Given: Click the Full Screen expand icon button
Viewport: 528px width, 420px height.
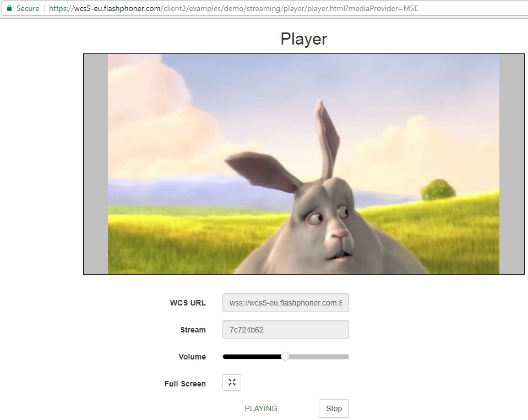Looking at the screenshot, I should click(x=232, y=383).
